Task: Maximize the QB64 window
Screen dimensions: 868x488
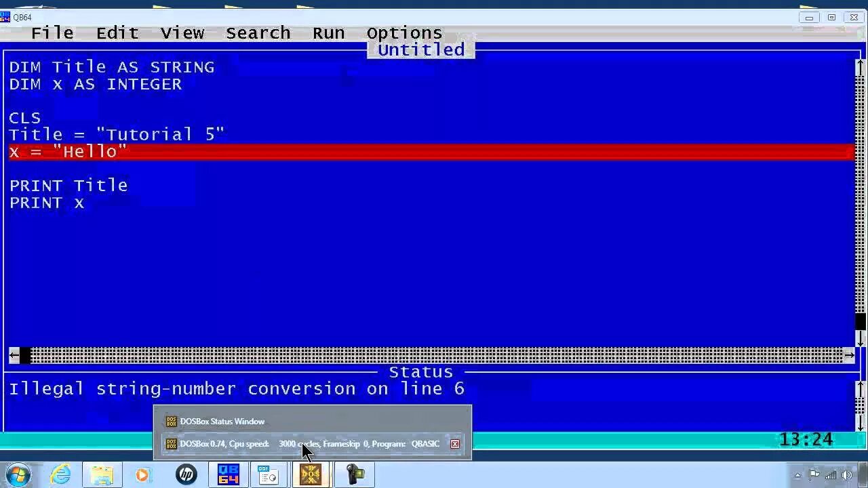Action: click(x=831, y=18)
